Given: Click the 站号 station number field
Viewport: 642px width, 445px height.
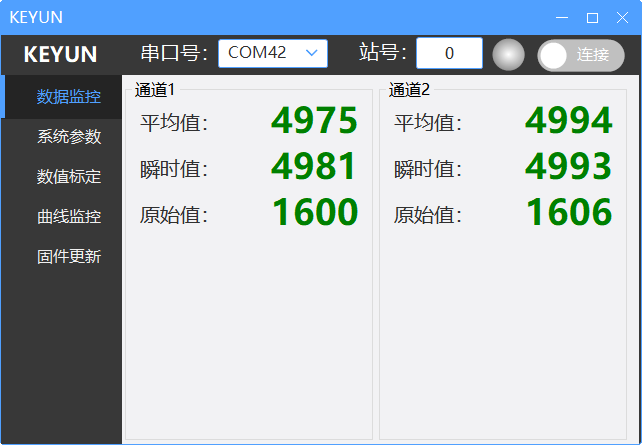Looking at the screenshot, I should 449,53.
